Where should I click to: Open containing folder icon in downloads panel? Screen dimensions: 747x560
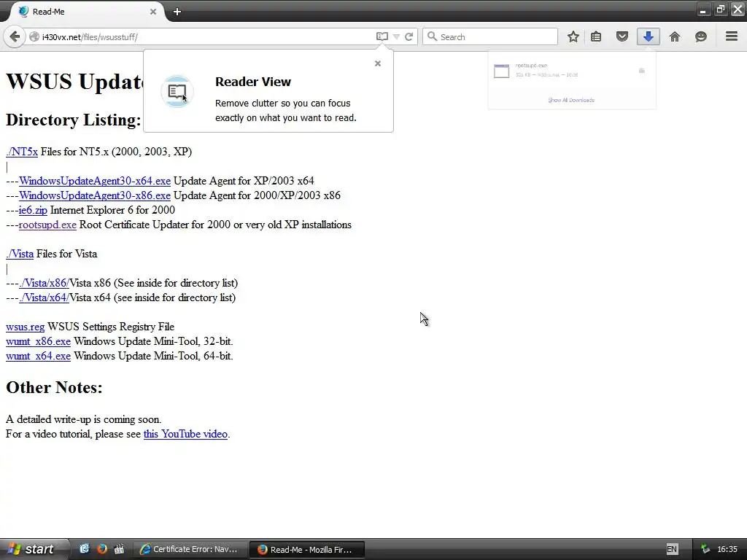pyautogui.click(x=642, y=71)
